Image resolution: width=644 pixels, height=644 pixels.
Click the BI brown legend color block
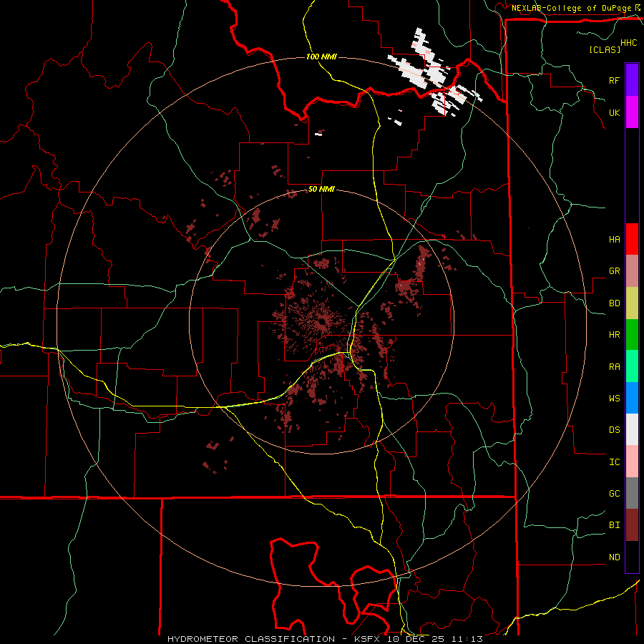632,525
